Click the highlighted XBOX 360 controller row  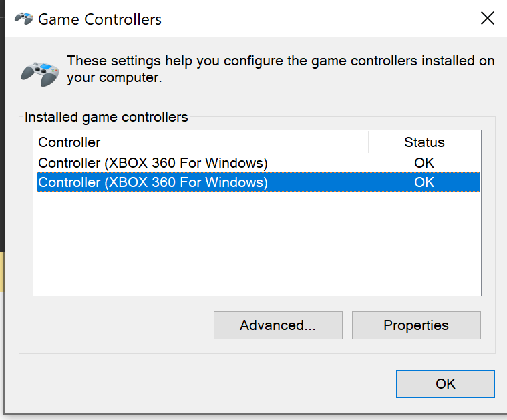(x=153, y=182)
